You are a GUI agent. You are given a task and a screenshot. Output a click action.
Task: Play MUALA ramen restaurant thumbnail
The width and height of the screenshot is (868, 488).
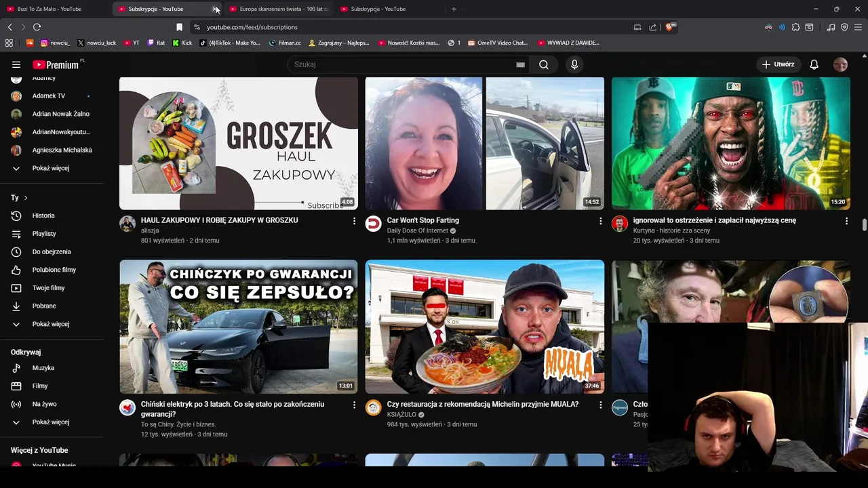click(485, 327)
